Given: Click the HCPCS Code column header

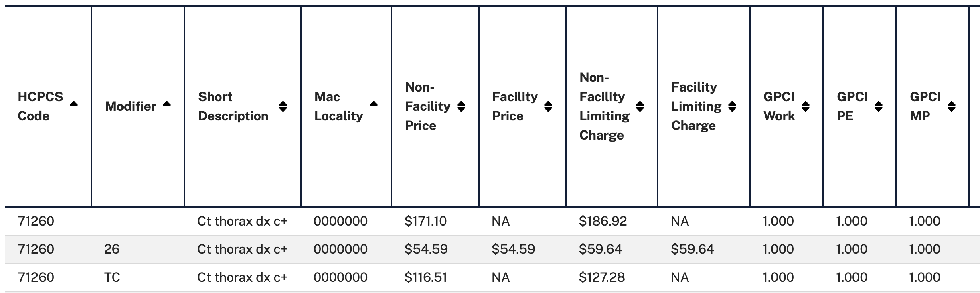Looking at the screenshot, I should tap(40, 106).
